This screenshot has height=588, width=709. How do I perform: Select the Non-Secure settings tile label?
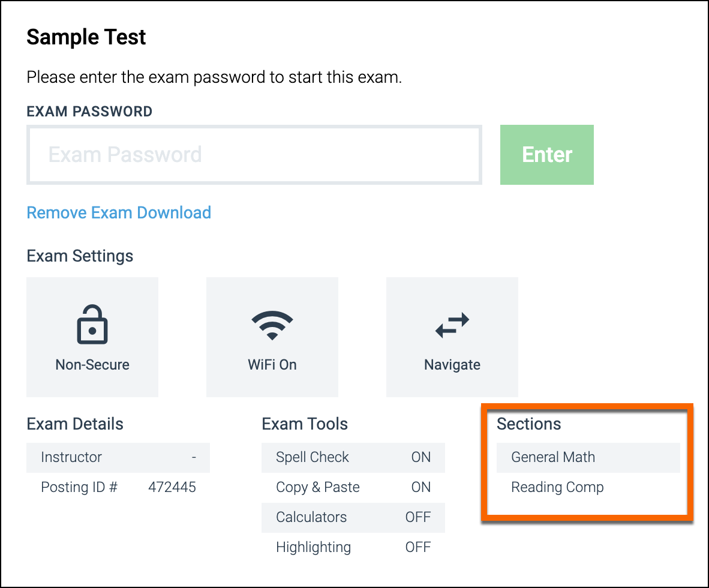pos(92,365)
